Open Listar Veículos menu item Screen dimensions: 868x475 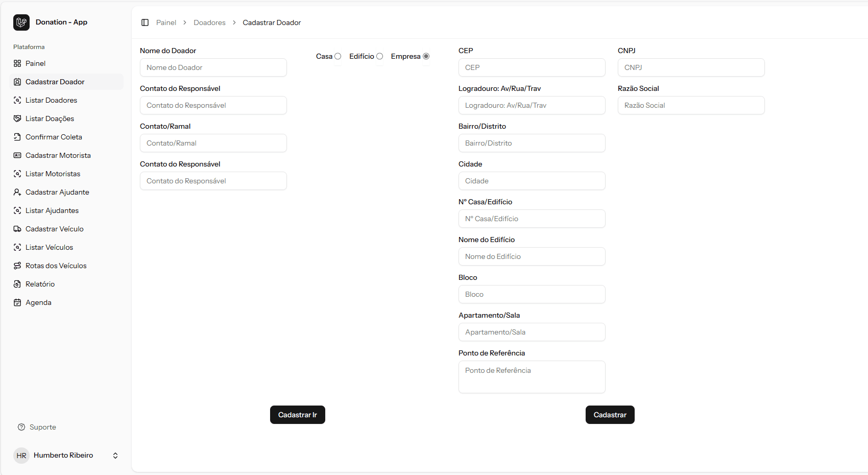[x=66, y=247]
